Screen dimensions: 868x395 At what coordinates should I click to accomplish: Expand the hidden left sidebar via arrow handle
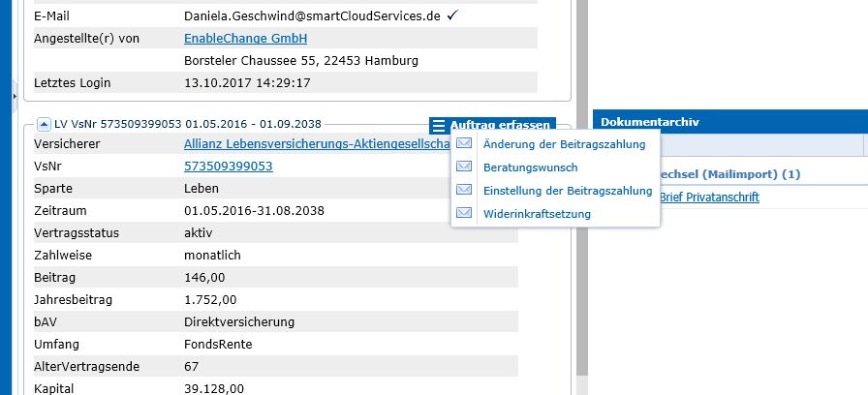[14, 95]
